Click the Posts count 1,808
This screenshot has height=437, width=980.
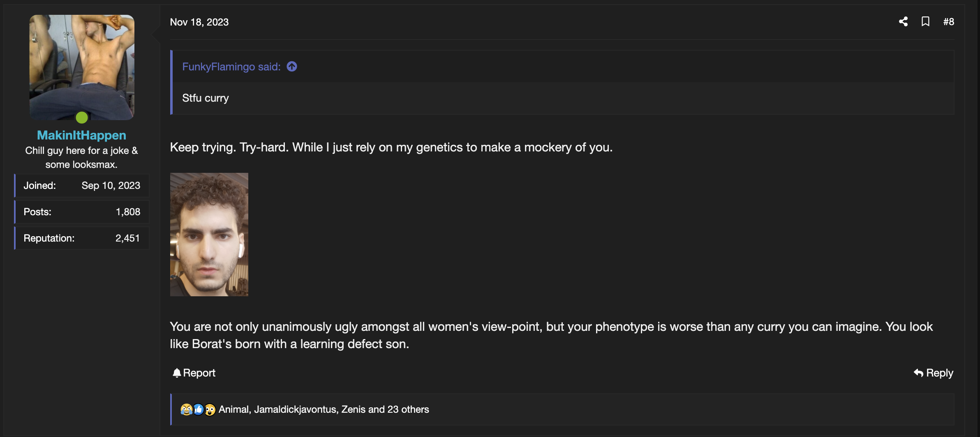pyautogui.click(x=128, y=212)
